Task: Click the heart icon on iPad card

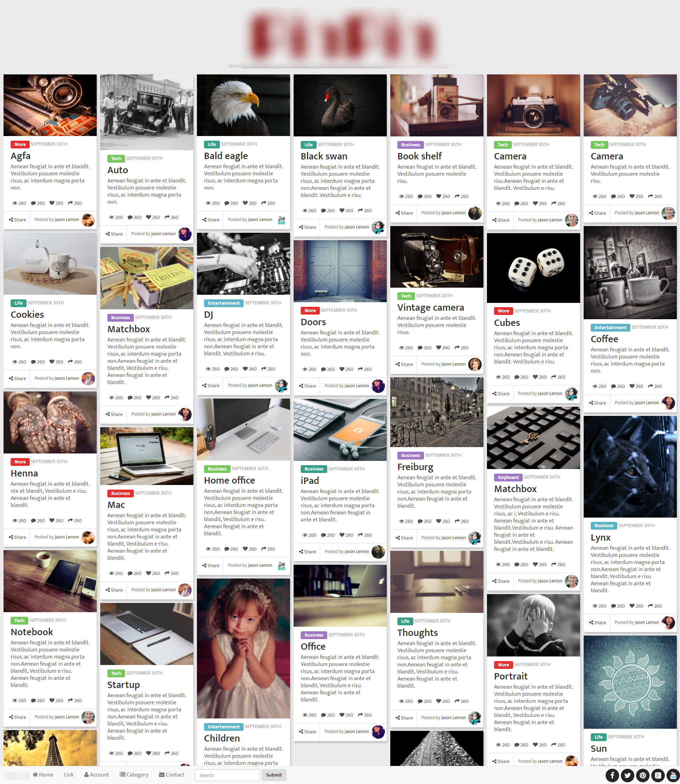Action: click(x=342, y=535)
